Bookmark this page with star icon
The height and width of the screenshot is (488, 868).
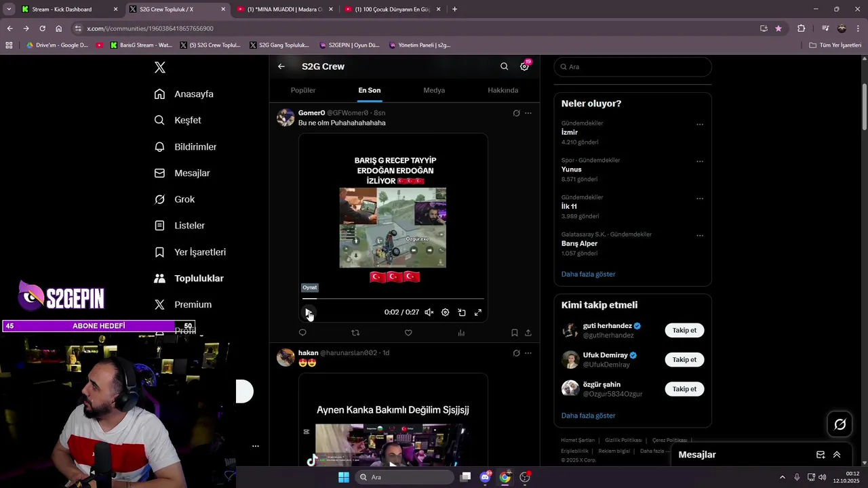[778, 28]
